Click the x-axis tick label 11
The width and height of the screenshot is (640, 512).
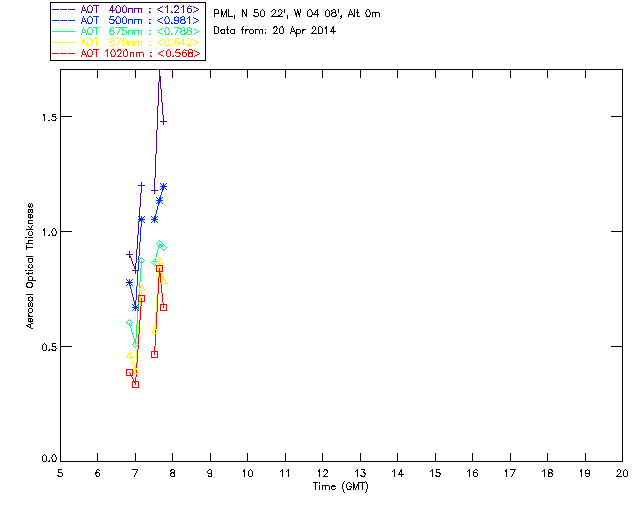[285, 473]
